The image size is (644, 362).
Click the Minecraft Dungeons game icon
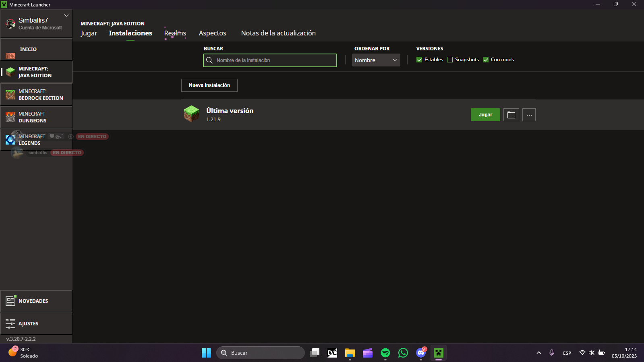[x=10, y=117]
